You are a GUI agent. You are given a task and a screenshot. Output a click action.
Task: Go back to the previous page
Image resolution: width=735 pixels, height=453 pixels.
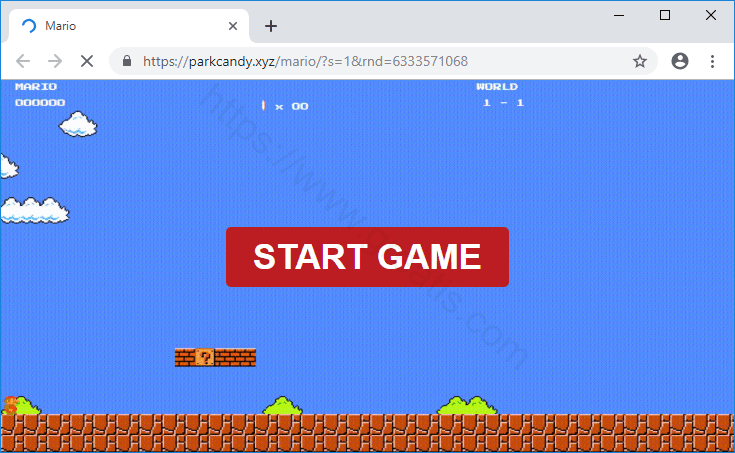pyautogui.click(x=22, y=61)
